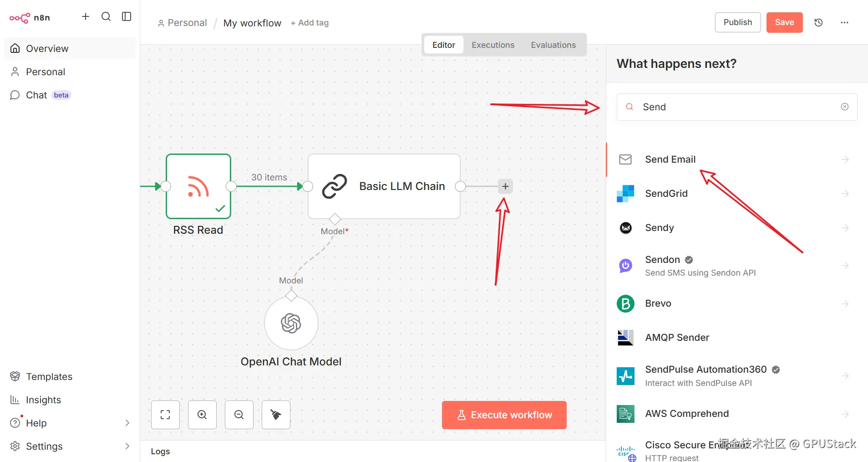The width and height of the screenshot is (868, 462).
Task: Switch to the Editor tab
Action: click(x=444, y=45)
